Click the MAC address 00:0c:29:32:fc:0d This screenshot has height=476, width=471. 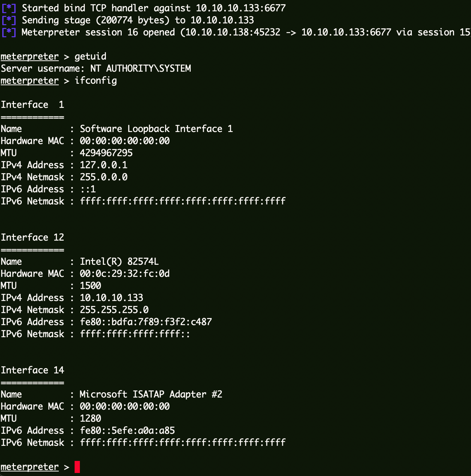tap(125, 274)
